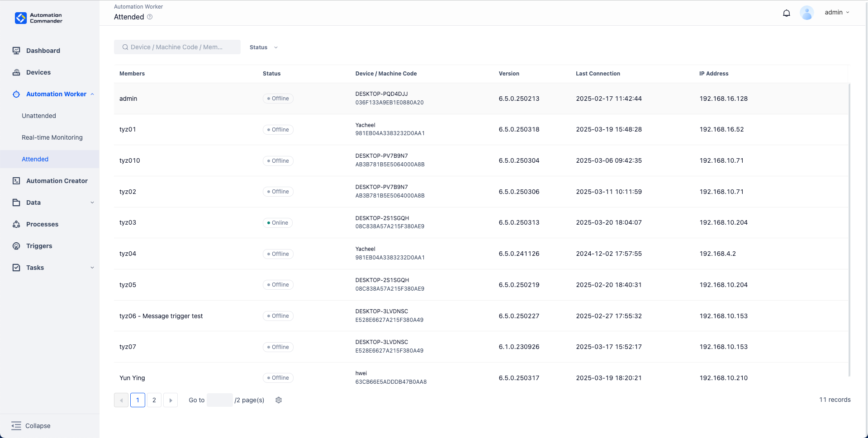Click the Automation Worker robot icon
The image size is (868, 438).
tap(16, 94)
